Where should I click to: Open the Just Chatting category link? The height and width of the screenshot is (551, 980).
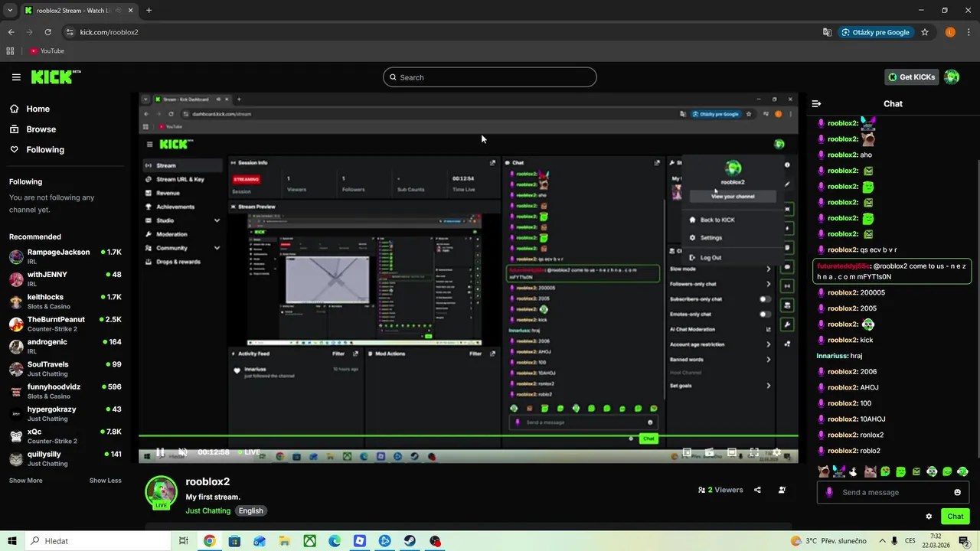point(207,510)
